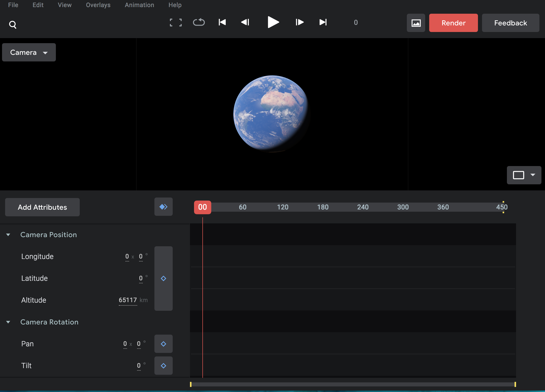Image resolution: width=545 pixels, height=392 pixels.
Task: Open the Animation menu
Action: (x=139, y=5)
